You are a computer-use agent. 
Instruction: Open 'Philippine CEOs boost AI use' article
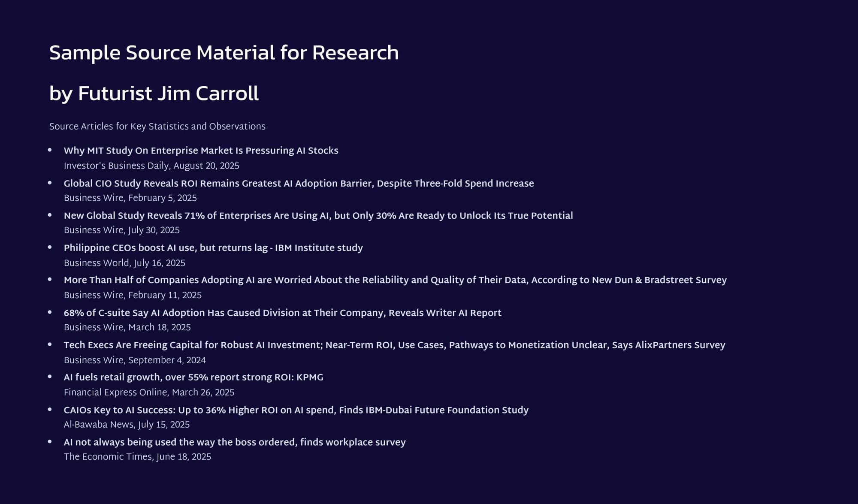213,247
